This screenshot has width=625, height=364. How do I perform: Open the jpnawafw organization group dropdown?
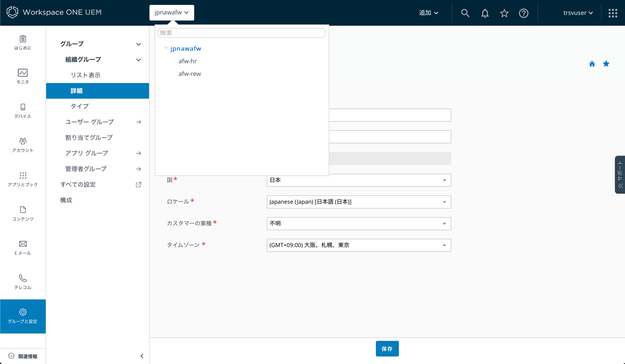[172, 13]
